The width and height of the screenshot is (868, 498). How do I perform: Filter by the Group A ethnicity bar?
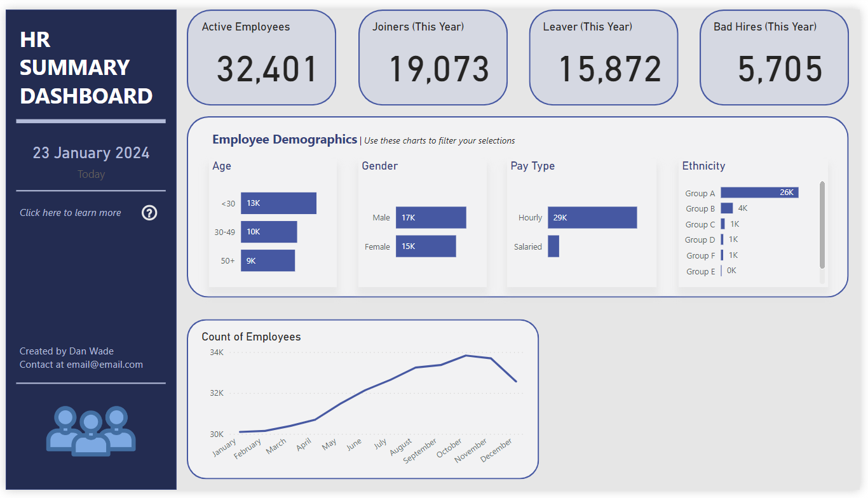click(x=759, y=192)
